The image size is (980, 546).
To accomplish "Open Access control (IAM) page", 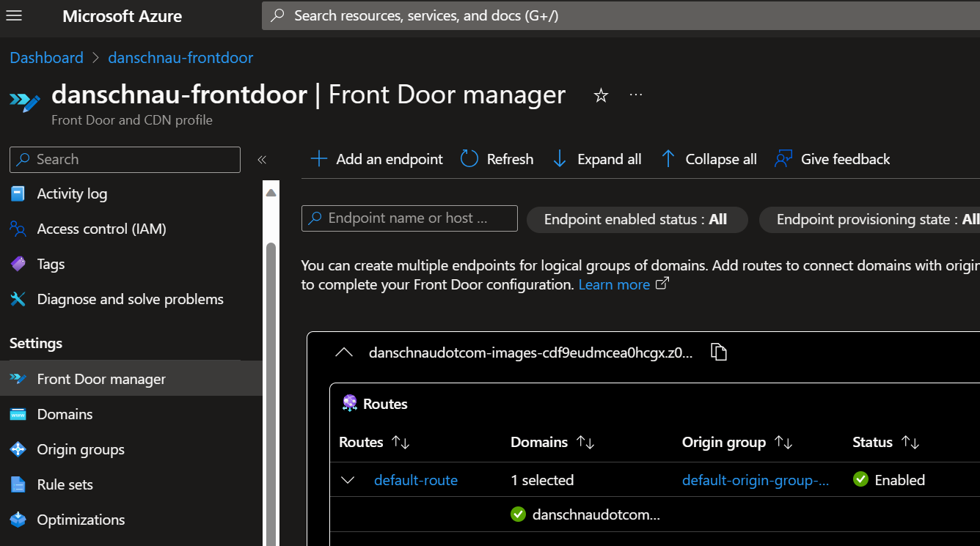I will coord(102,229).
